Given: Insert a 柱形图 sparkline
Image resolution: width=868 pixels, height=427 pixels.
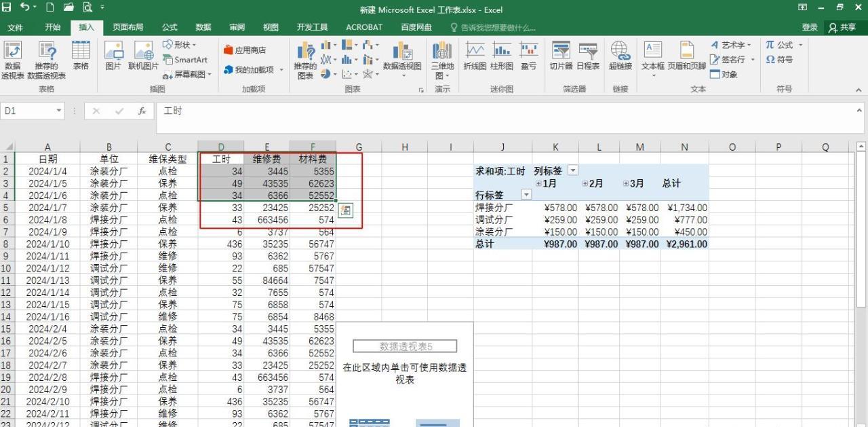Looking at the screenshot, I should point(502,56).
